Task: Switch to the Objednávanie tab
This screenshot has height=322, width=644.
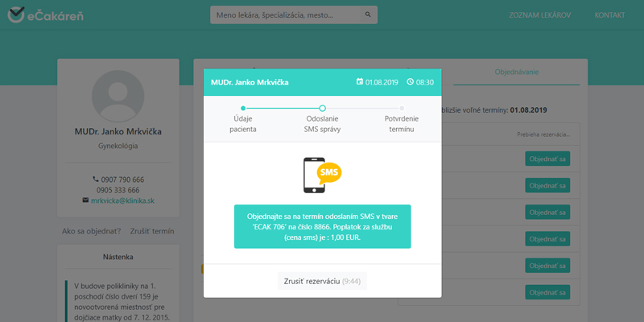Action: pos(516,72)
